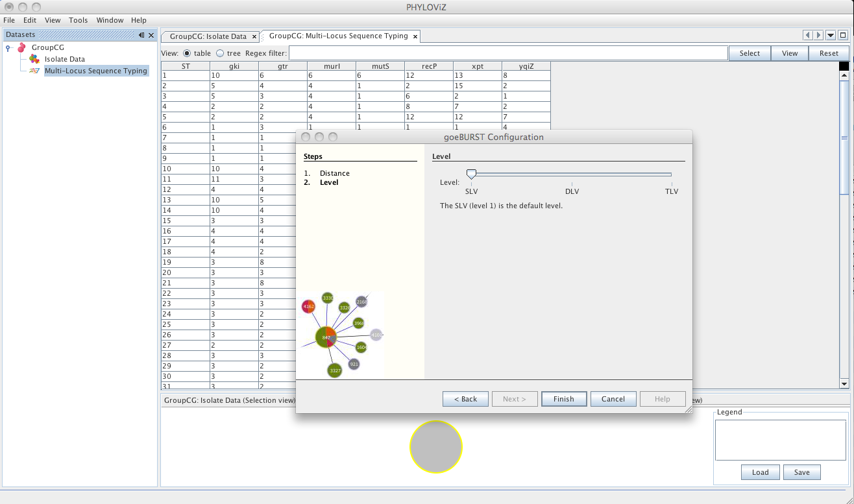The image size is (854, 504).
Task: Open the View menu
Action: click(53, 20)
